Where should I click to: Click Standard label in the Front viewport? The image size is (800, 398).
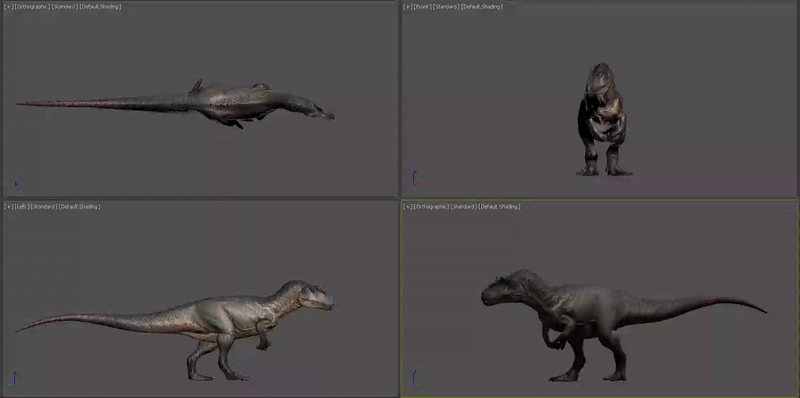coord(446,7)
